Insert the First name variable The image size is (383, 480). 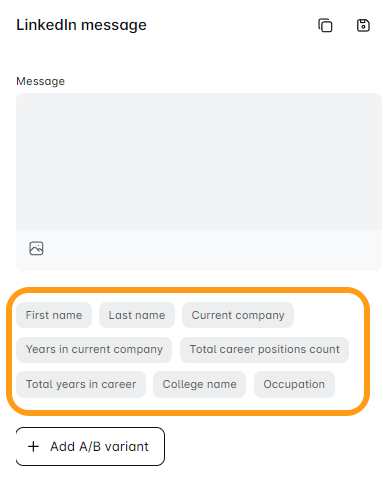(54, 315)
